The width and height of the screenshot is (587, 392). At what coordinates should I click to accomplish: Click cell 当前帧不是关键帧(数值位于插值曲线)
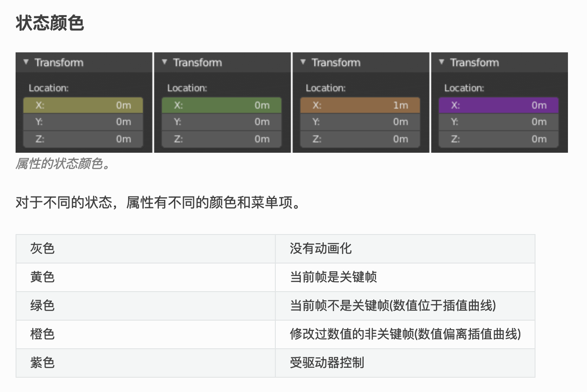tap(405, 306)
